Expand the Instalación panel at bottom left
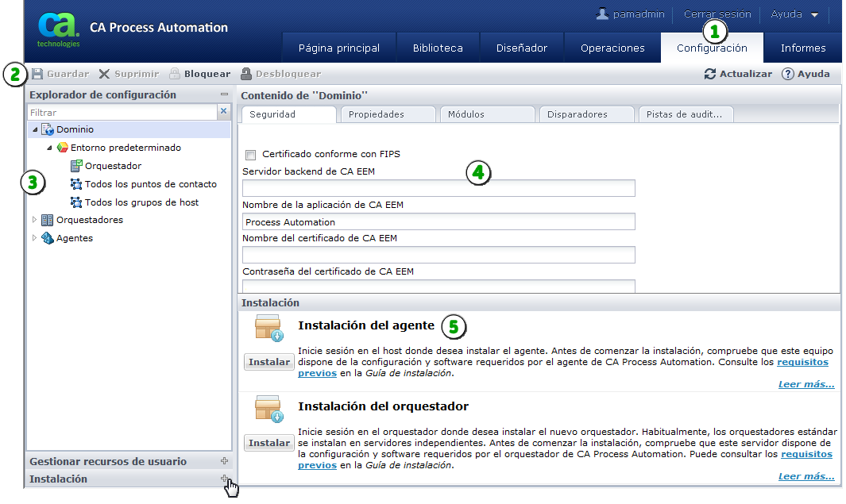 pyautogui.click(x=224, y=479)
